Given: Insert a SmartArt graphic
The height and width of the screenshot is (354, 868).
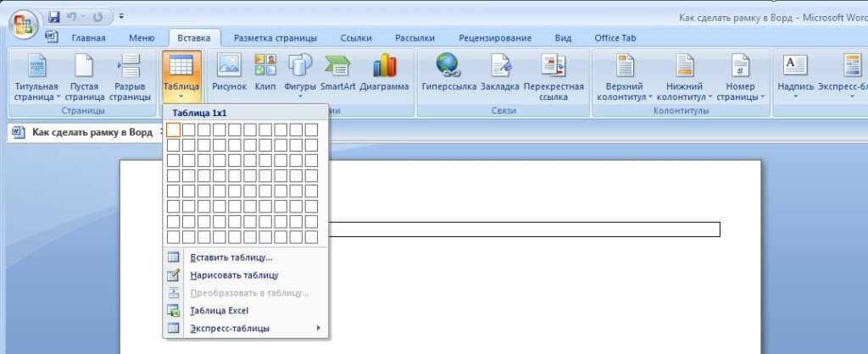Looking at the screenshot, I should click(x=337, y=73).
